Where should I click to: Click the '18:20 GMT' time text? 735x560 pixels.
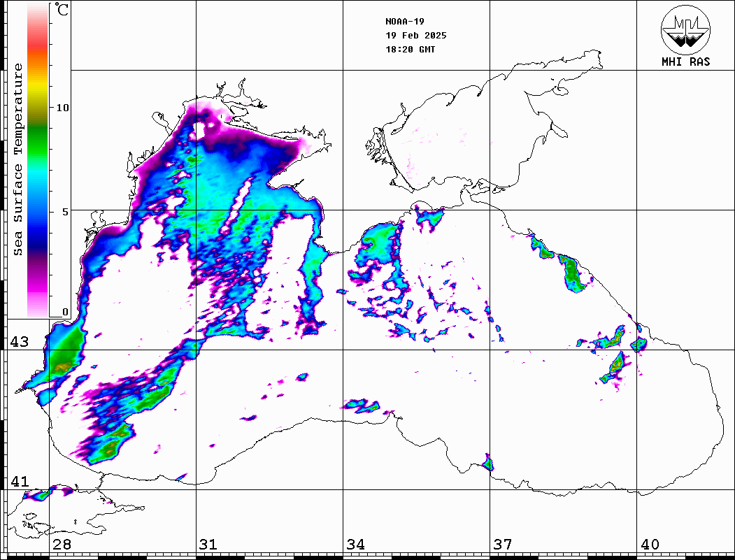tap(410, 49)
